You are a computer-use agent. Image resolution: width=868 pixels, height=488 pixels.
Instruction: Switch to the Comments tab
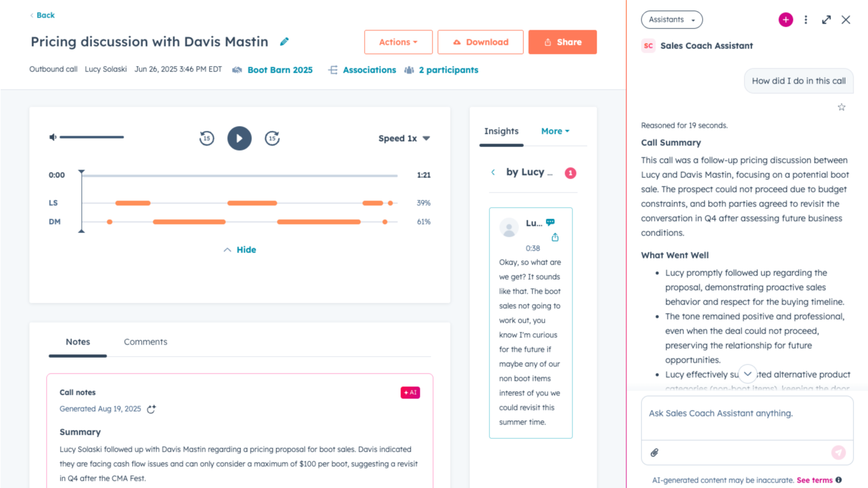(145, 341)
